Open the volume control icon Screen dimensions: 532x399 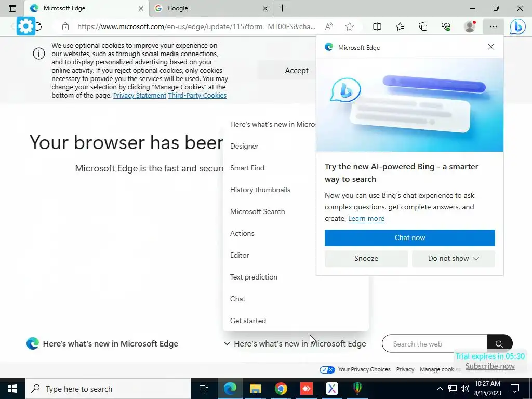(x=465, y=389)
